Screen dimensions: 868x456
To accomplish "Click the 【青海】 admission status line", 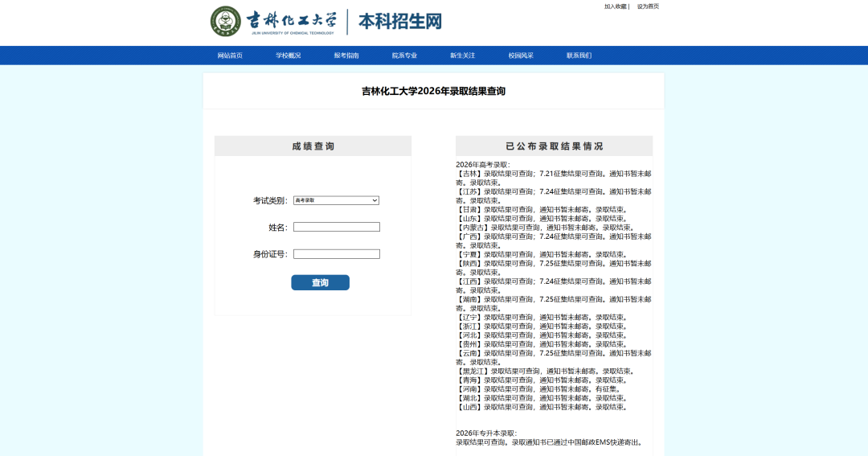I will click(x=542, y=380).
